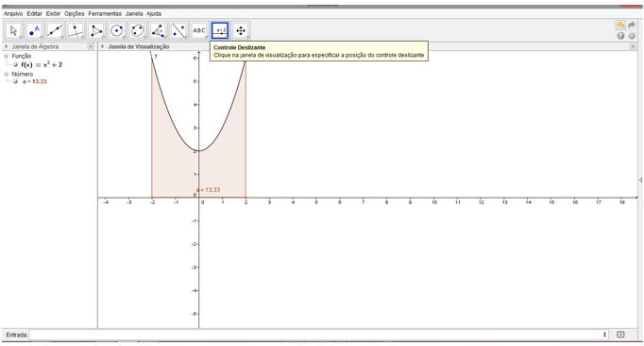The height and width of the screenshot is (346, 644).
Task: Open the Ferramentas menu
Action: [x=105, y=13]
